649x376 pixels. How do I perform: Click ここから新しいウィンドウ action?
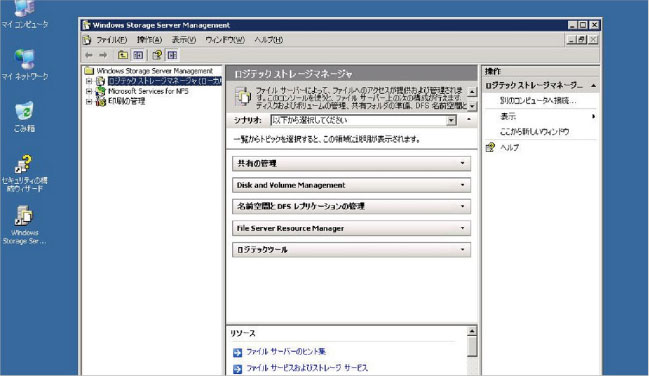(534, 132)
